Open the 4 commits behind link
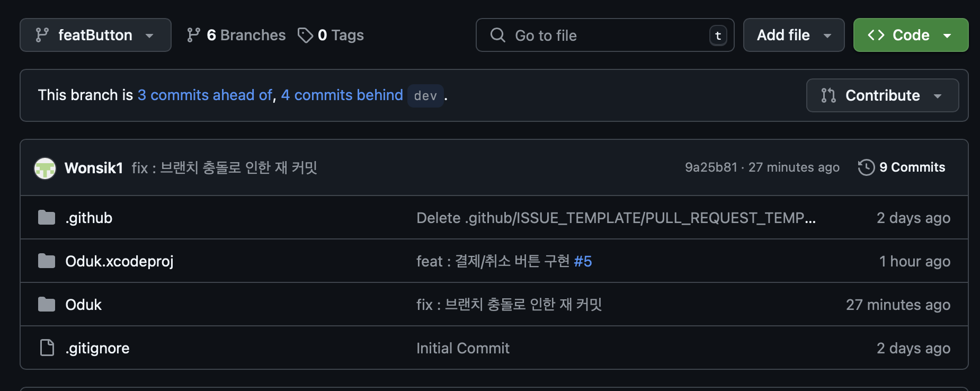Screen dimensions: 980x391 (342, 95)
